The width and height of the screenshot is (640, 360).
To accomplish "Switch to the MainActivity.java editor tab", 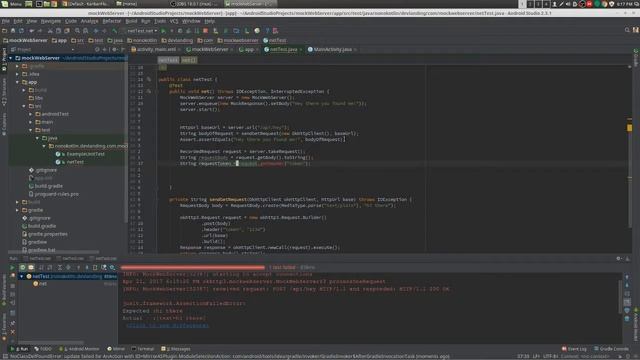I will click(x=332, y=49).
